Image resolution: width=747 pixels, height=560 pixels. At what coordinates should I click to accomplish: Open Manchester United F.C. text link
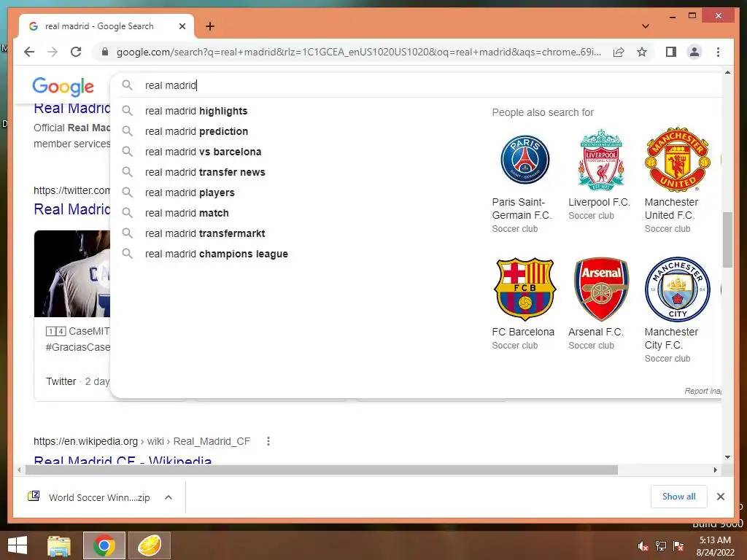(x=671, y=209)
